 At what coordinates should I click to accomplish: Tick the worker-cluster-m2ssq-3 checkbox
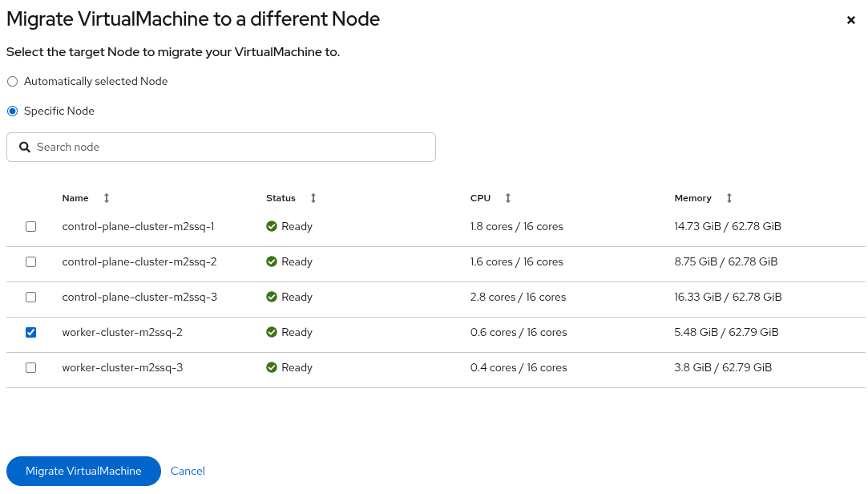[x=31, y=368]
